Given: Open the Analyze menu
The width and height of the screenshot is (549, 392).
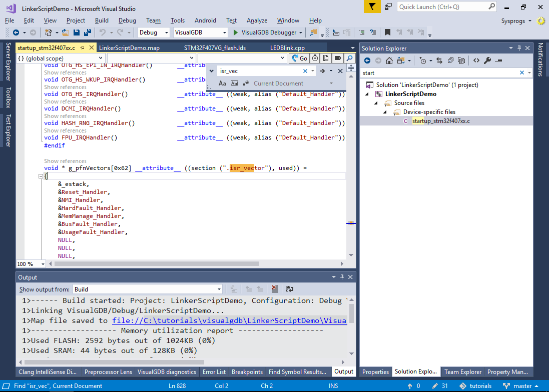Looking at the screenshot, I should coord(257,20).
